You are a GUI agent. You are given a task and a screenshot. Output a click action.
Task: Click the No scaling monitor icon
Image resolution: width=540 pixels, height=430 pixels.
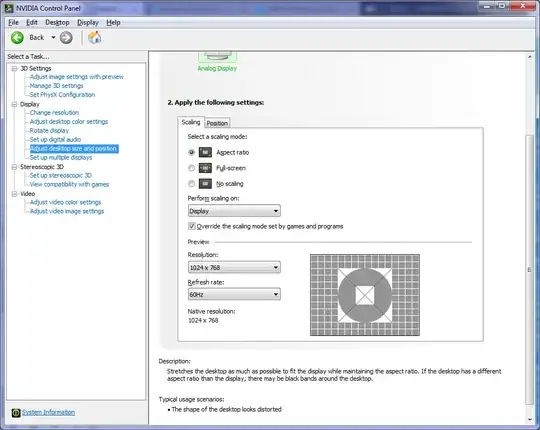pos(205,183)
